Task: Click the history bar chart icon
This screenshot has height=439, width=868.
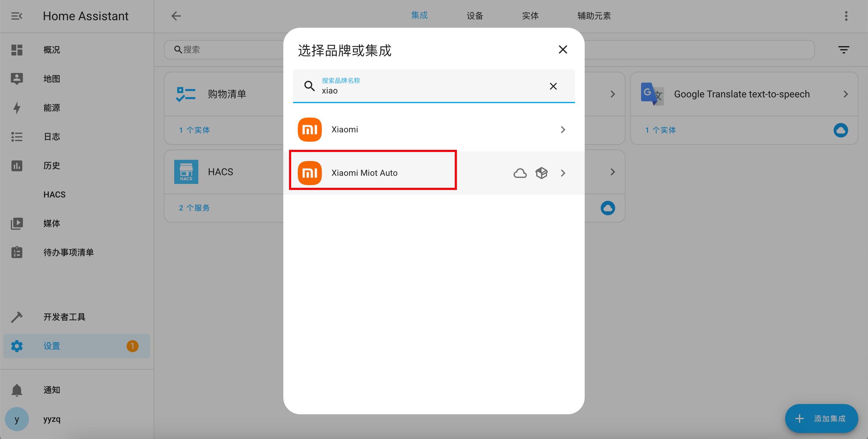Action: [x=17, y=166]
